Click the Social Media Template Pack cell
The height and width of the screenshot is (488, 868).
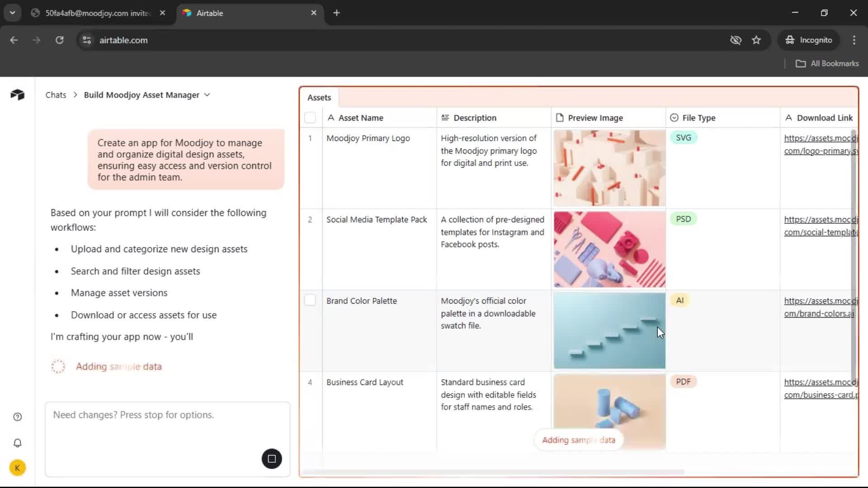(x=379, y=249)
